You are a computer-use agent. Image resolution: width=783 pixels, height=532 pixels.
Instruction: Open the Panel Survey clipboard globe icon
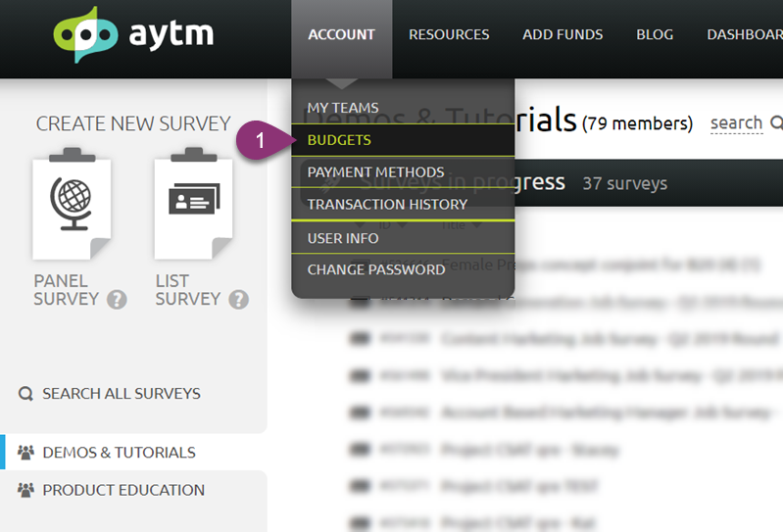tap(72, 204)
